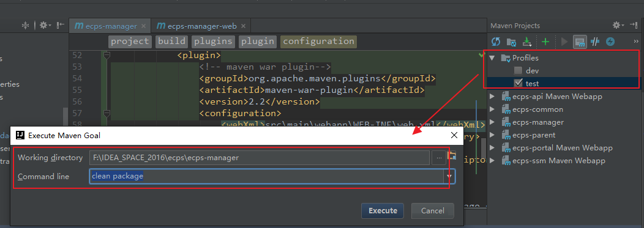
Task: Download sources and documentation icon
Action: (x=526, y=42)
